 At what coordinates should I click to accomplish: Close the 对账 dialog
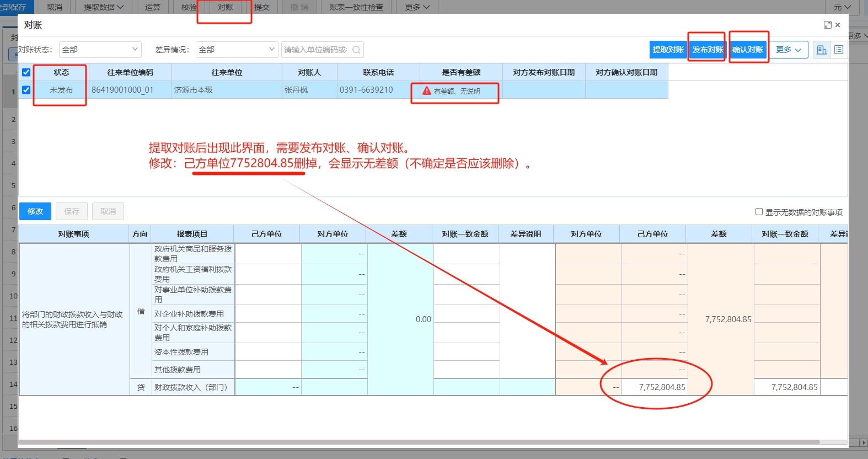(838, 25)
